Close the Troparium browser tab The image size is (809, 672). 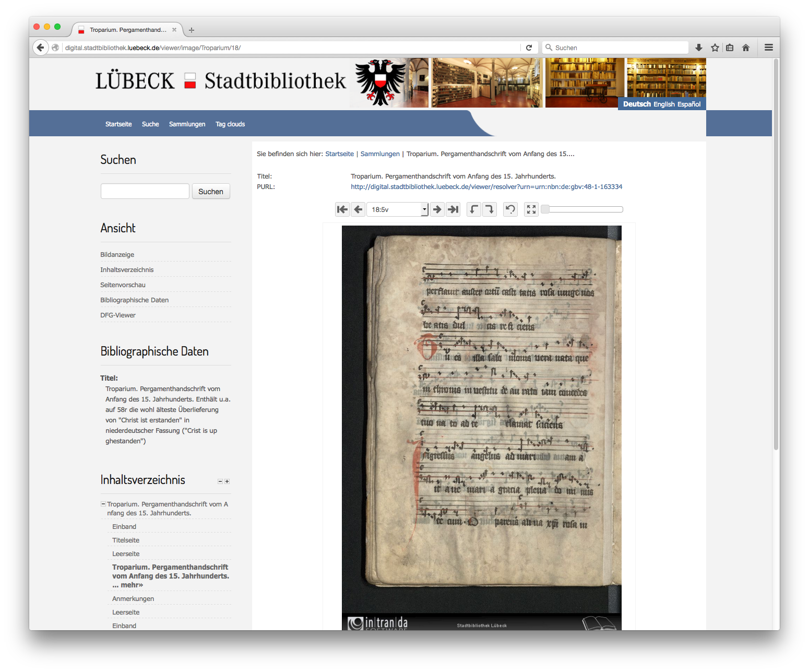(x=174, y=30)
